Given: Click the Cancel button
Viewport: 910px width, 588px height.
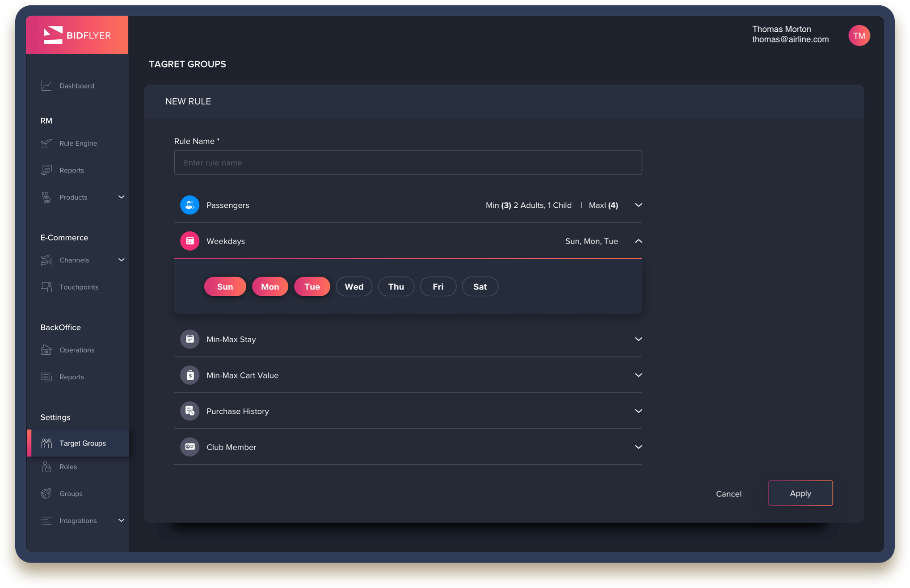Looking at the screenshot, I should pyautogui.click(x=729, y=494).
